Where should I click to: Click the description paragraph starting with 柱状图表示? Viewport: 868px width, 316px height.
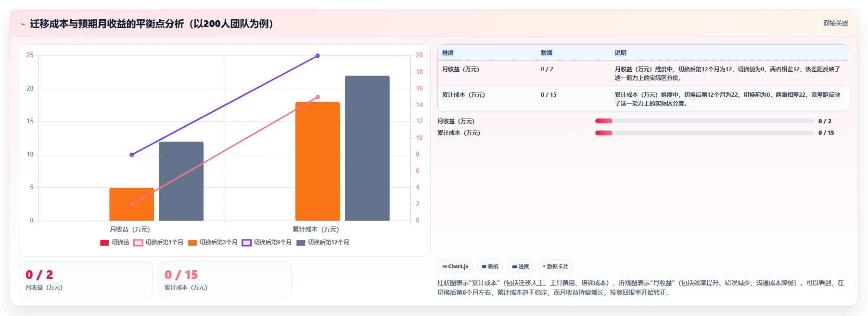(x=640, y=288)
